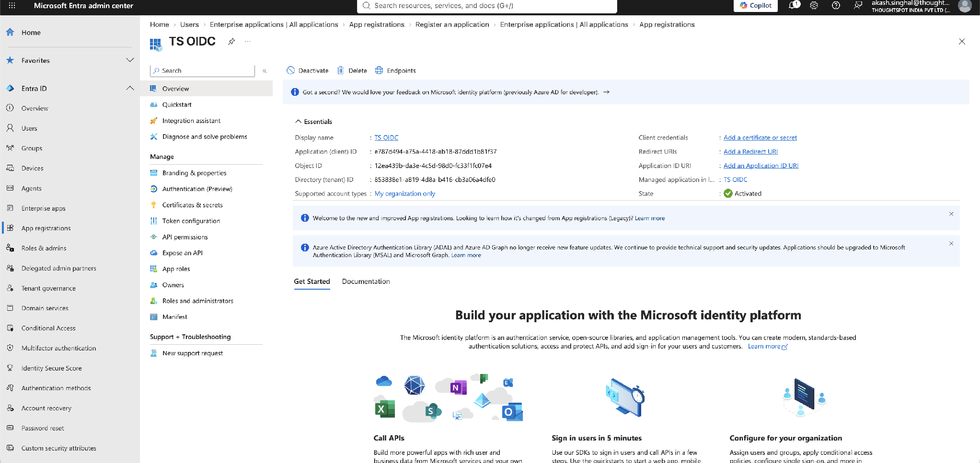
Task: Open App registrations in left navigation
Action: click(46, 228)
